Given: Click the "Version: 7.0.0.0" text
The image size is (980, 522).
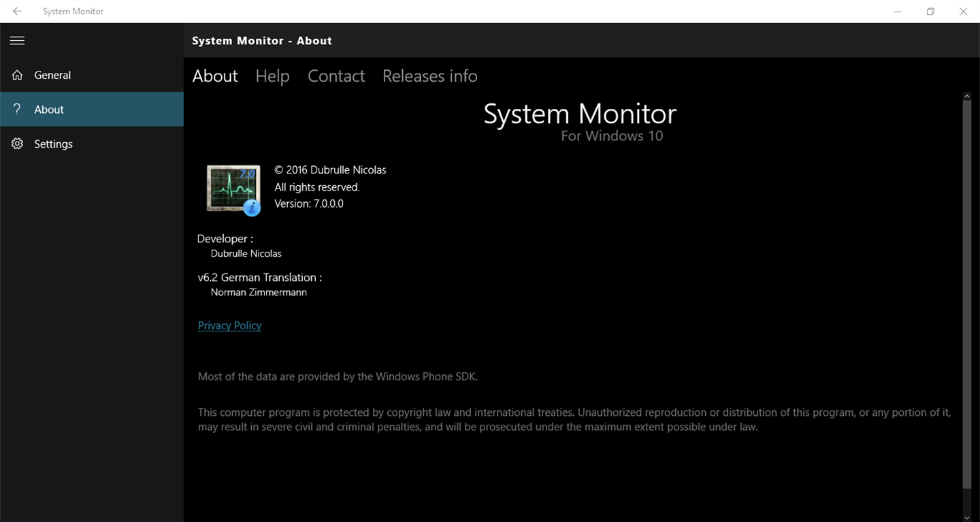Looking at the screenshot, I should pyautogui.click(x=309, y=203).
